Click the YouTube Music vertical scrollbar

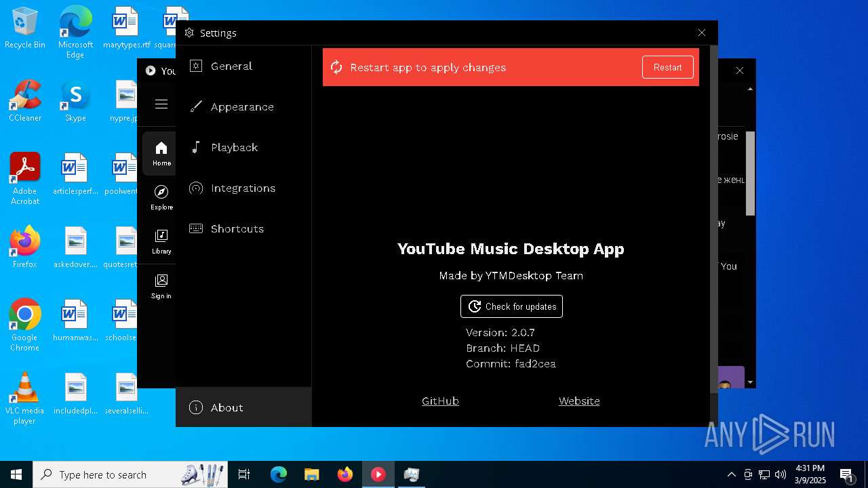750,174
